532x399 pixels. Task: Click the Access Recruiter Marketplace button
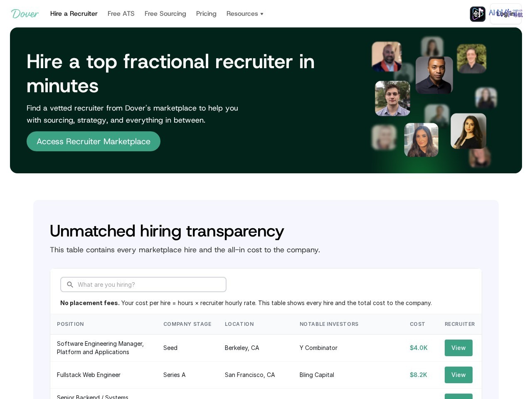[94, 141]
